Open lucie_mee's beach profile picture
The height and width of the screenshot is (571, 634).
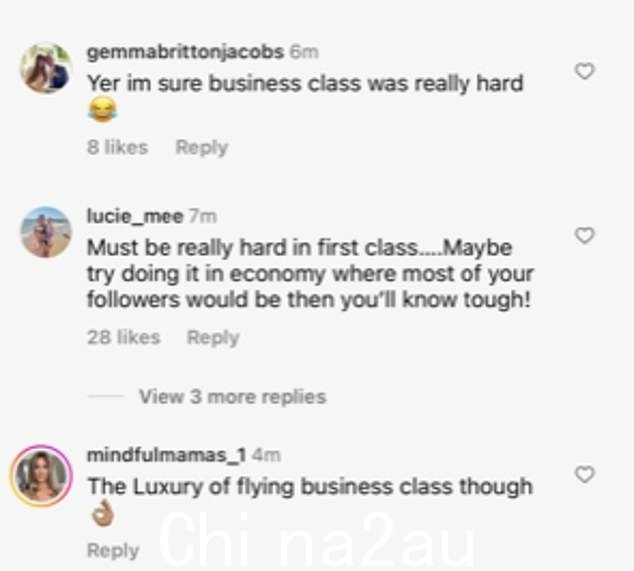[x=46, y=232]
